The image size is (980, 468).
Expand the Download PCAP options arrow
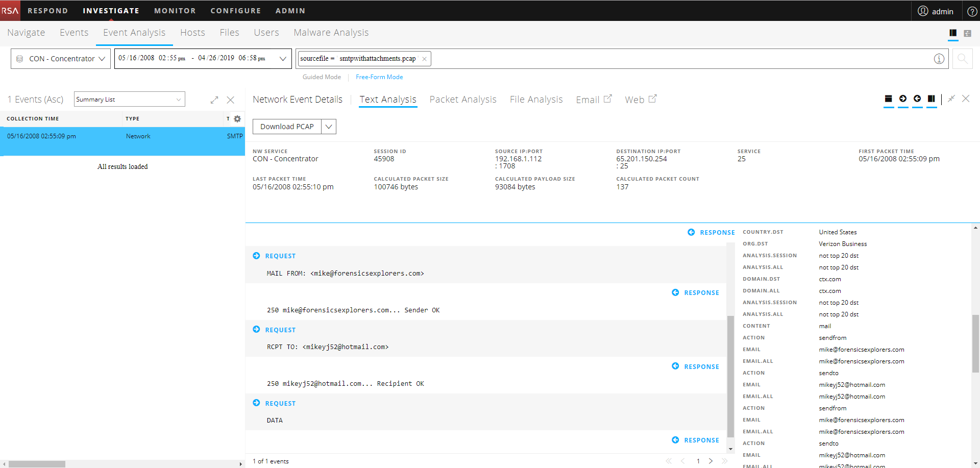point(329,126)
